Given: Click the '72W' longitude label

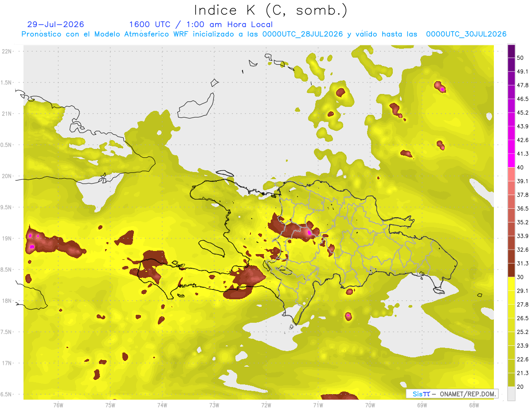Looking at the screenshot, I should 266,405.
